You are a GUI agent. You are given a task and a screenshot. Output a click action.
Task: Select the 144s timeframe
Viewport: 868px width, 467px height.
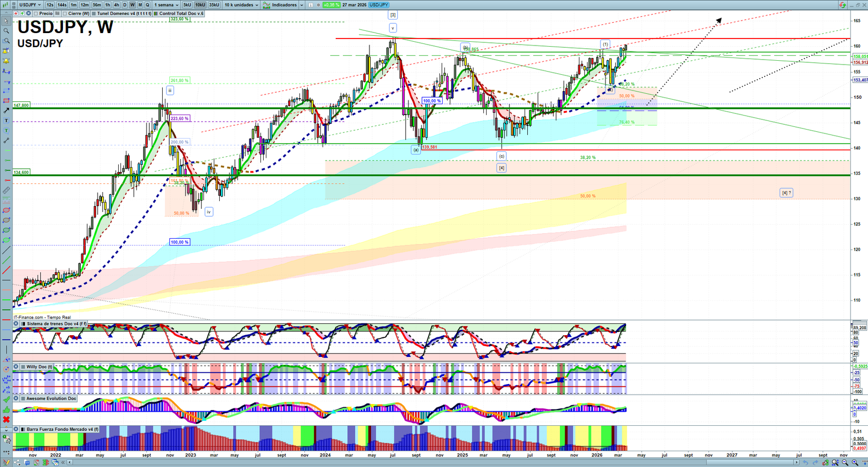[62, 5]
